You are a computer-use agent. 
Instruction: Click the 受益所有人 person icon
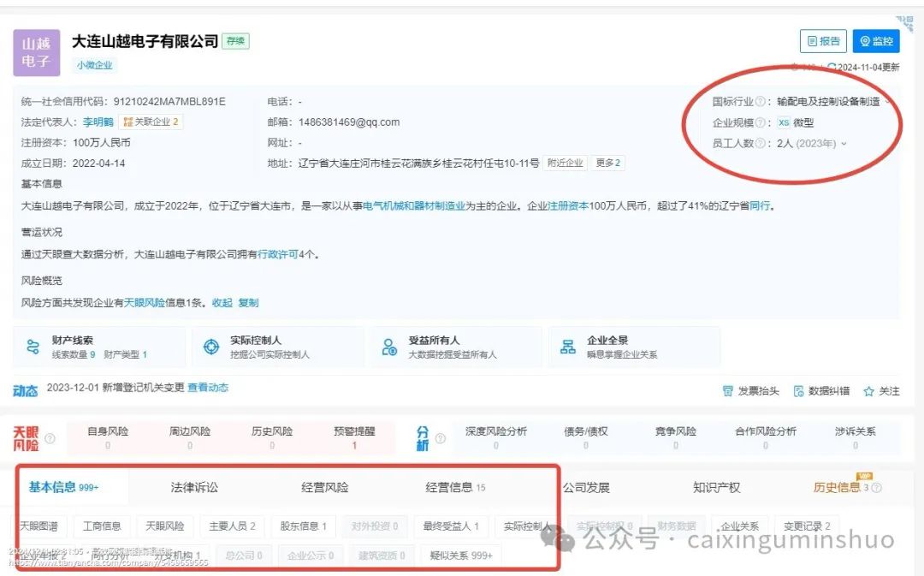pos(389,347)
